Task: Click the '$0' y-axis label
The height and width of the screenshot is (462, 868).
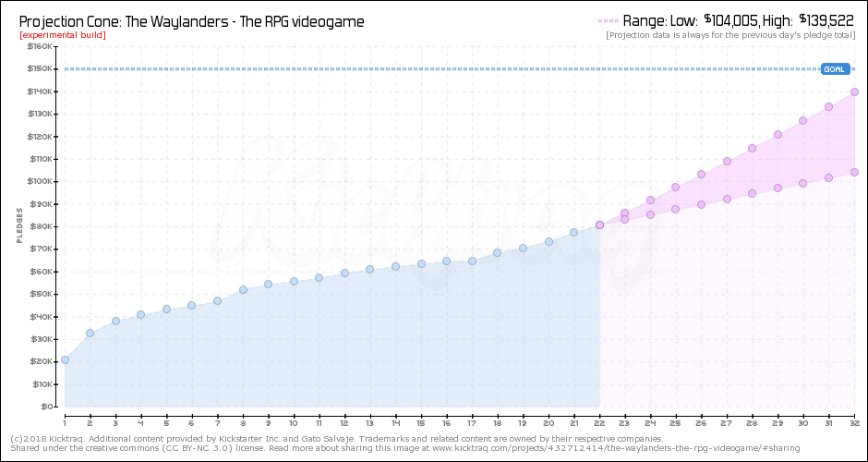Action: click(49, 407)
